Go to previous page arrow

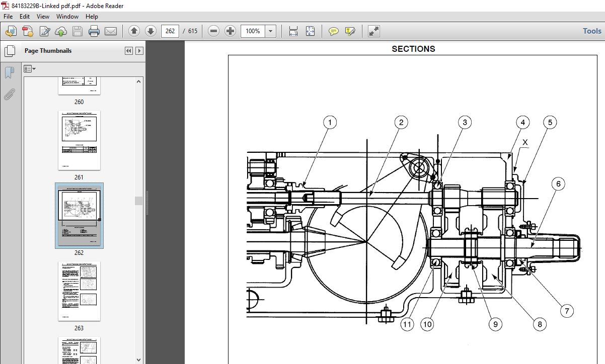[x=134, y=31]
